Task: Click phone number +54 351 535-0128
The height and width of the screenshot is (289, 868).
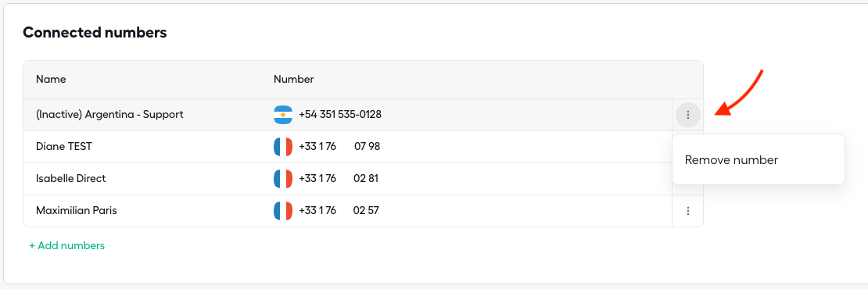Action: [x=340, y=115]
